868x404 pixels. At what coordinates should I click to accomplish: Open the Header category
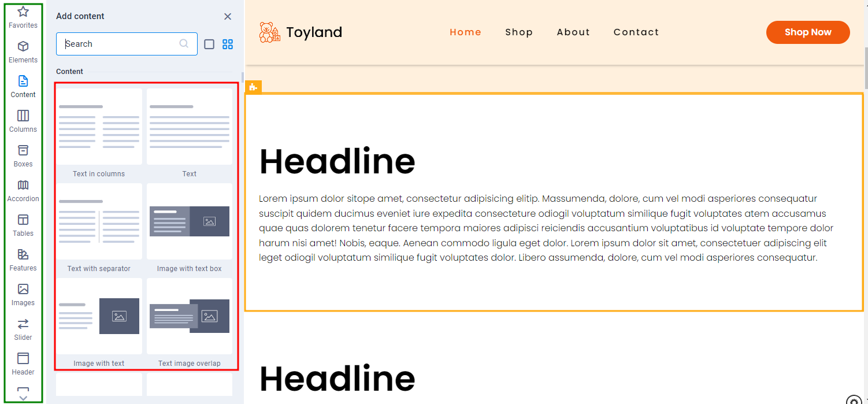pyautogui.click(x=23, y=364)
